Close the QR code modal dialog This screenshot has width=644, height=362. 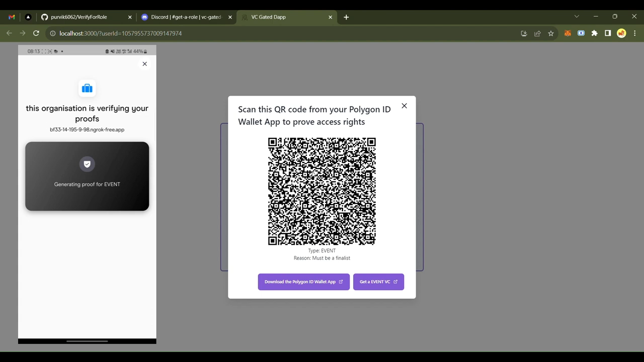coord(404,106)
